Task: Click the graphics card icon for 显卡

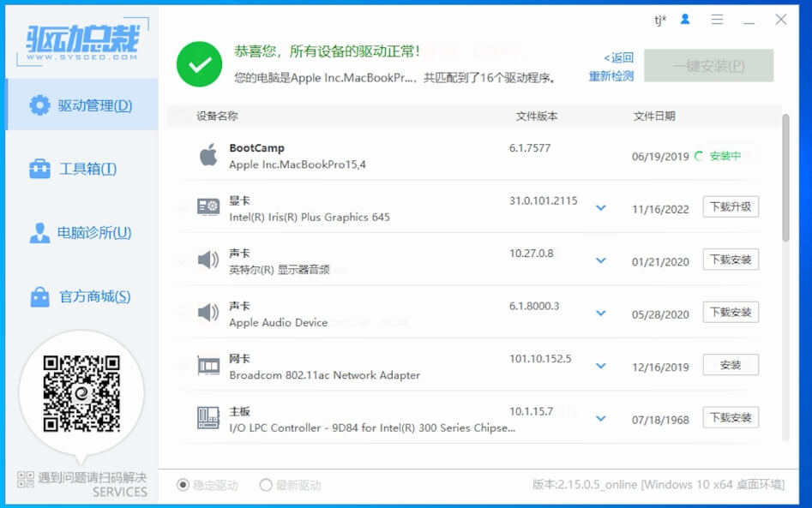Action: pyautogui.click(x=208, y=207)
